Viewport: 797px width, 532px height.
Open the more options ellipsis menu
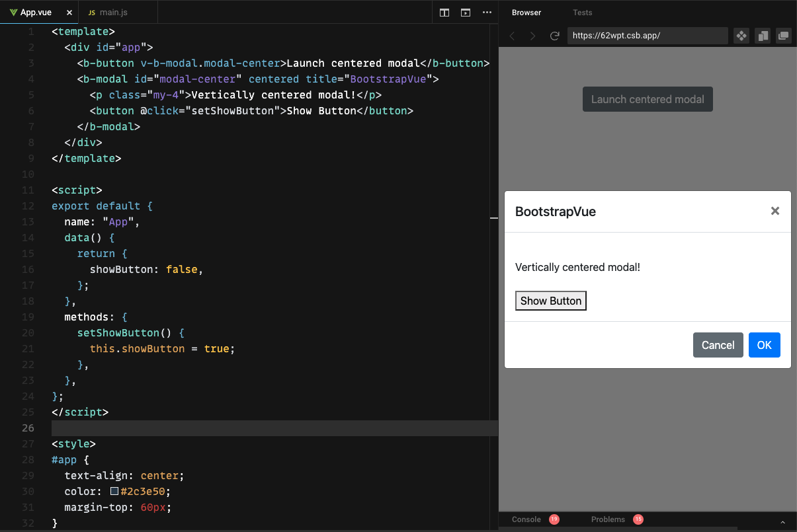pos(487,13)
